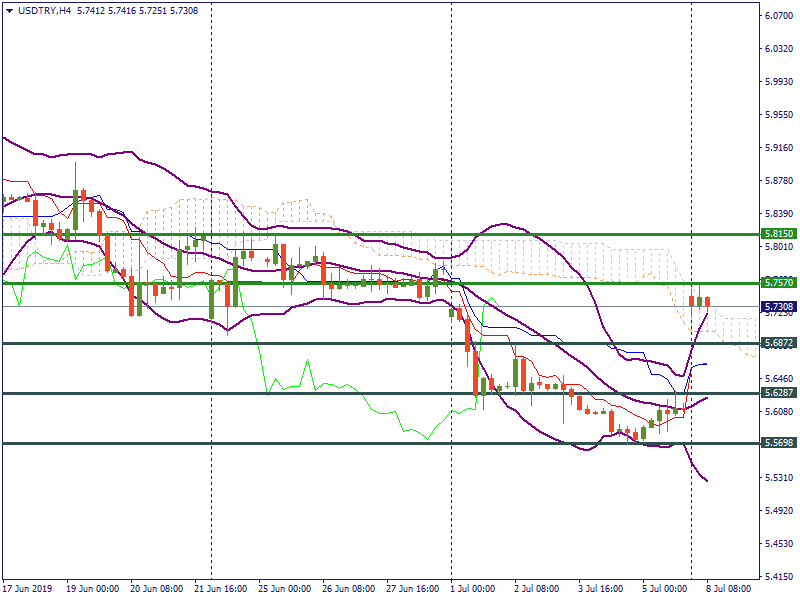Image resolution: width=800 pixels, height=600 pixels.
Task: Select the 5.5698 price level label
Action: click(x=778, y=442)
